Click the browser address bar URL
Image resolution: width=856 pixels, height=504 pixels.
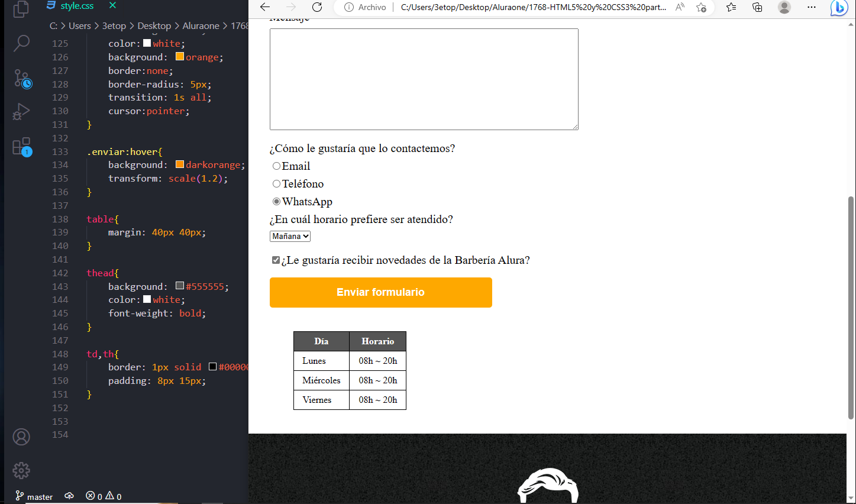533,7
